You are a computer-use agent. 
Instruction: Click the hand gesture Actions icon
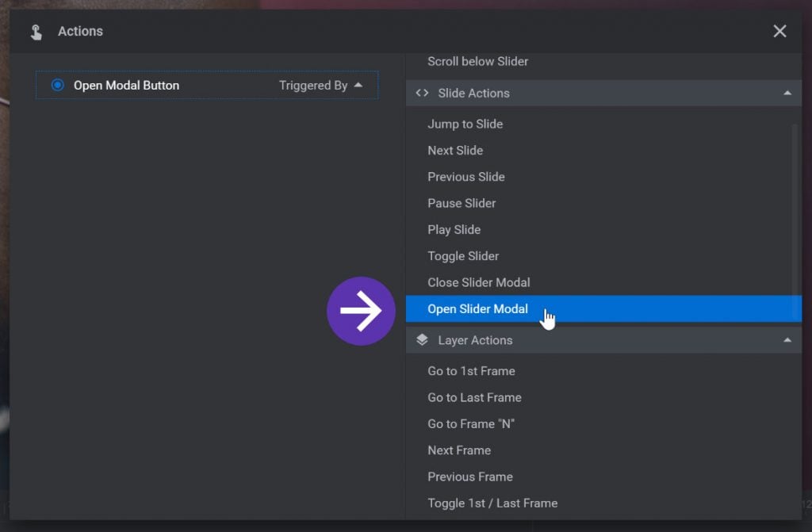coord(36,31)
